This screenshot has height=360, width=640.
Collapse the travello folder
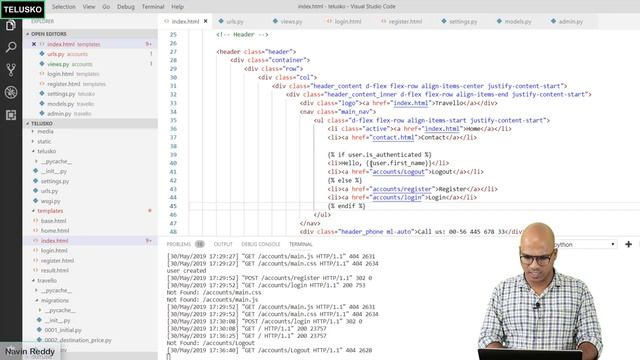[x=47, y=280]
